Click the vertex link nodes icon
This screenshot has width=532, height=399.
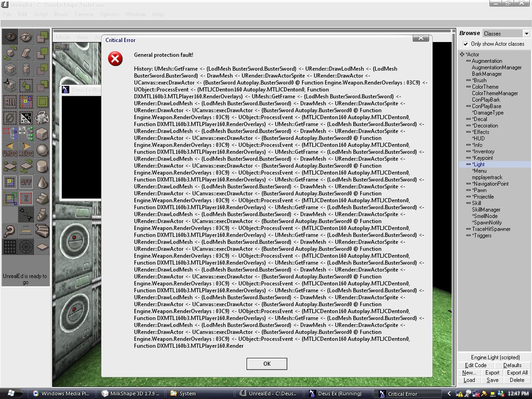[x=26, y=214]
